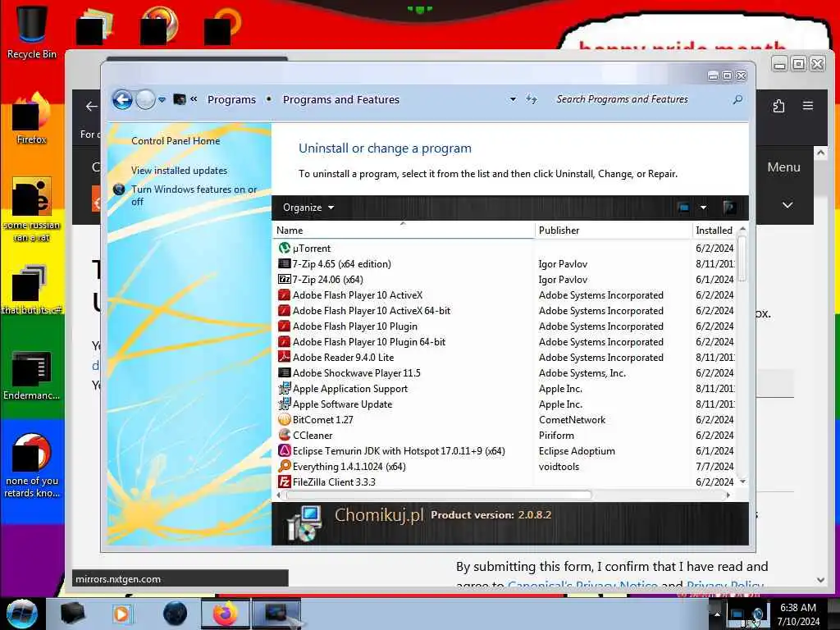
Task: Select the Adobe Reader 9.4.0 Lite icon
Action: coord(285,358)
